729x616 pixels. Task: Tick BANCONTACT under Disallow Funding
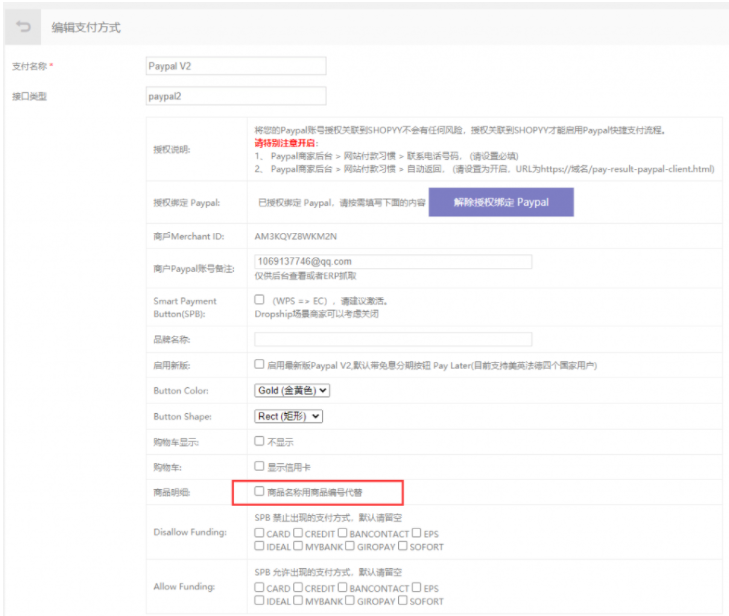coord(343,534)
